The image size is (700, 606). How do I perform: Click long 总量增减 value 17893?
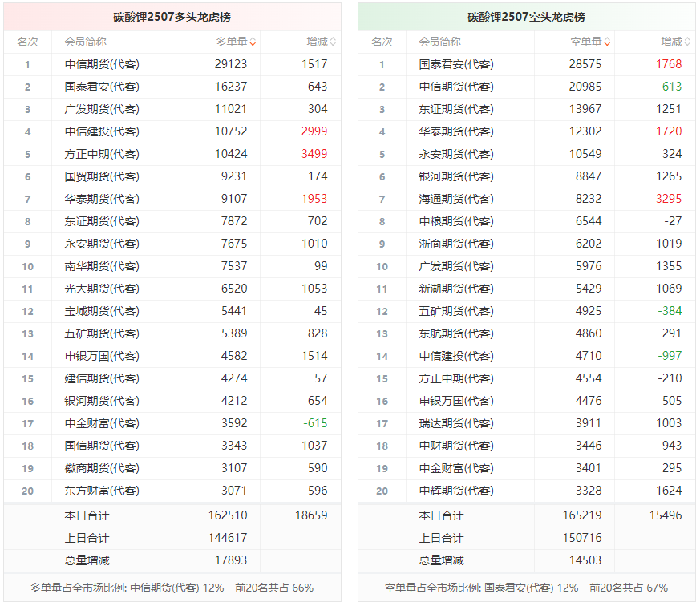(x=231, y=560)
